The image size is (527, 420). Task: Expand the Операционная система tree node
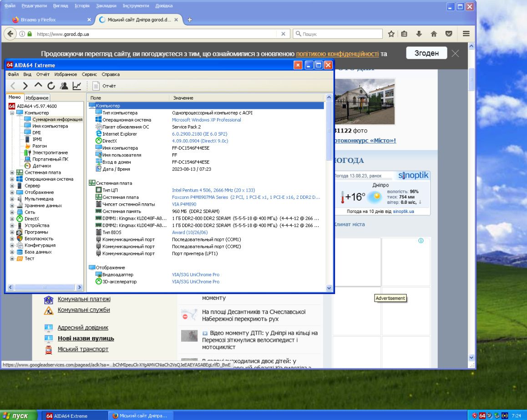(12, 179)
